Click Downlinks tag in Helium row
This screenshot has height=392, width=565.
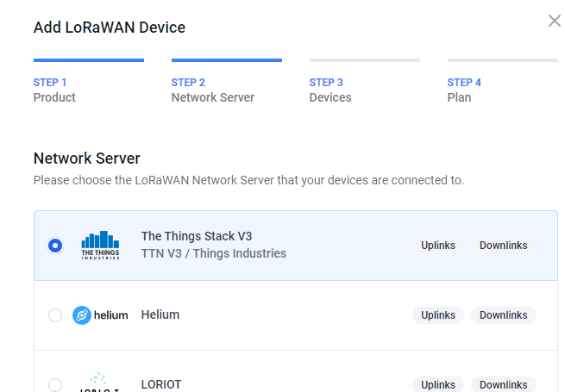tap(504, 315)
